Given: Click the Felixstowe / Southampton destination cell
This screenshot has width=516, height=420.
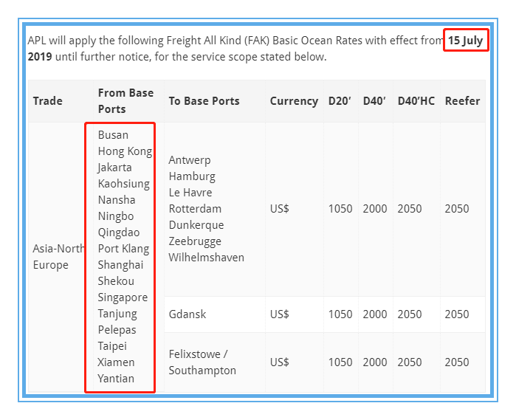Looking at the screenshot, I should coord(202,362).
